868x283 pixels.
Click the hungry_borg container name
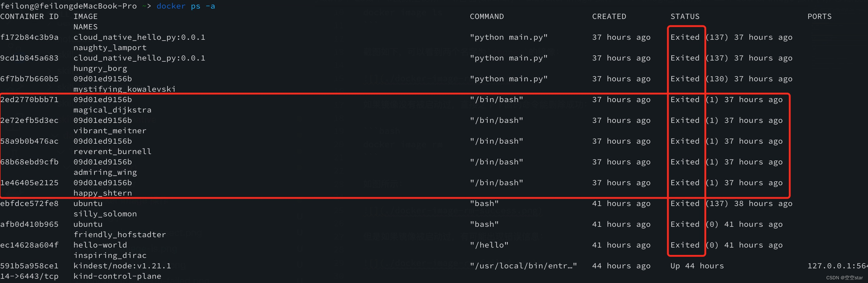(100, 68)
